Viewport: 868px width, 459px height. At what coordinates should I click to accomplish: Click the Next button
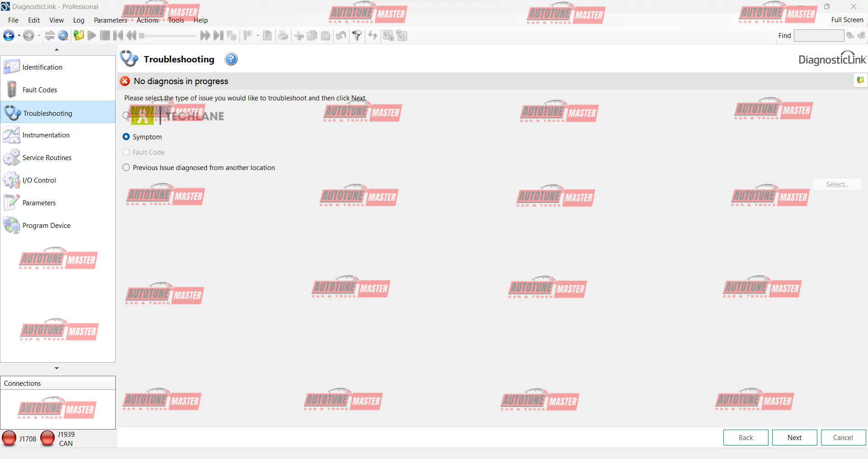(794, 438)
